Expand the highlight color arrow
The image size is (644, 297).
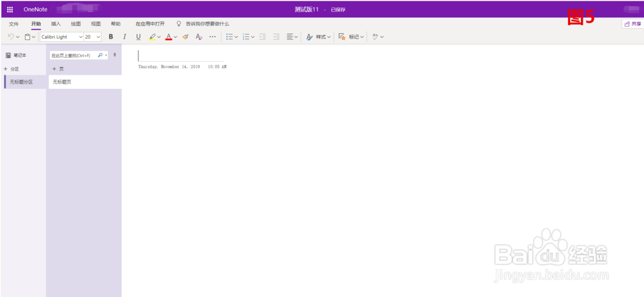(159, 37)
